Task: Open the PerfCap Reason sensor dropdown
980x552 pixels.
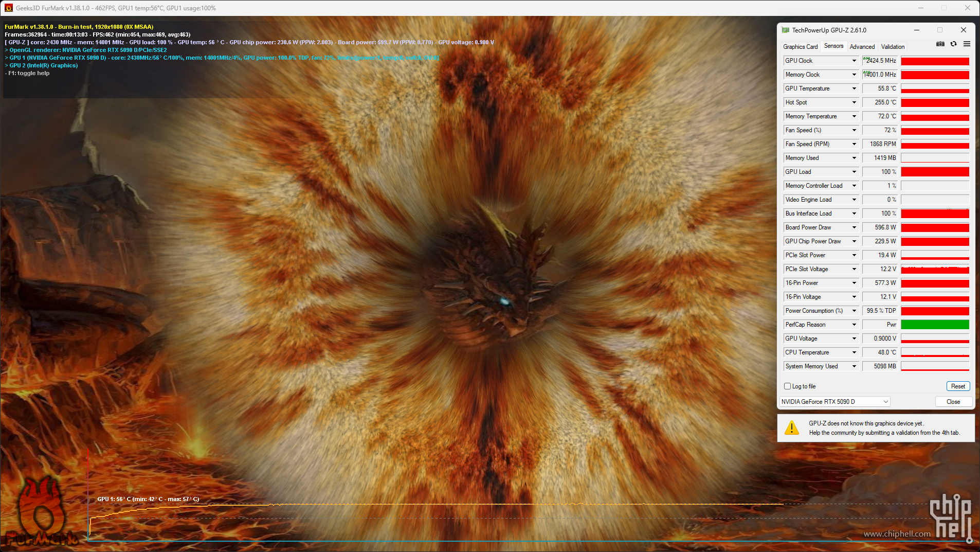Action: click(x=854, y=325)
